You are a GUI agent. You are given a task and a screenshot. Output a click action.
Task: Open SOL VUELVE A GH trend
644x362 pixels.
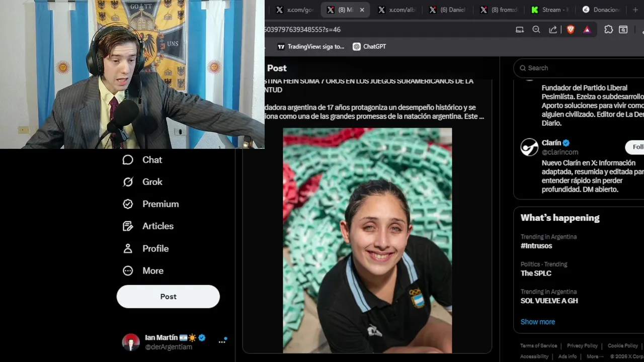coord(549,301)
